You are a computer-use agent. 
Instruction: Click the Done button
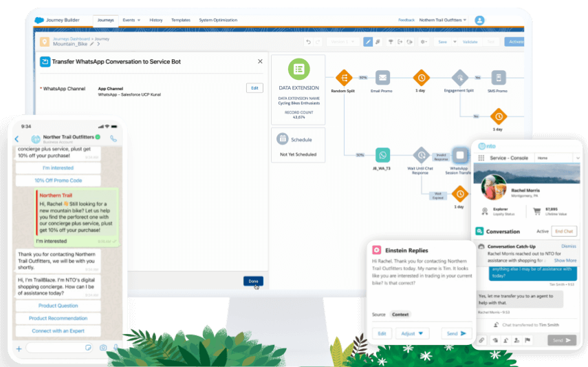(253, 281)
